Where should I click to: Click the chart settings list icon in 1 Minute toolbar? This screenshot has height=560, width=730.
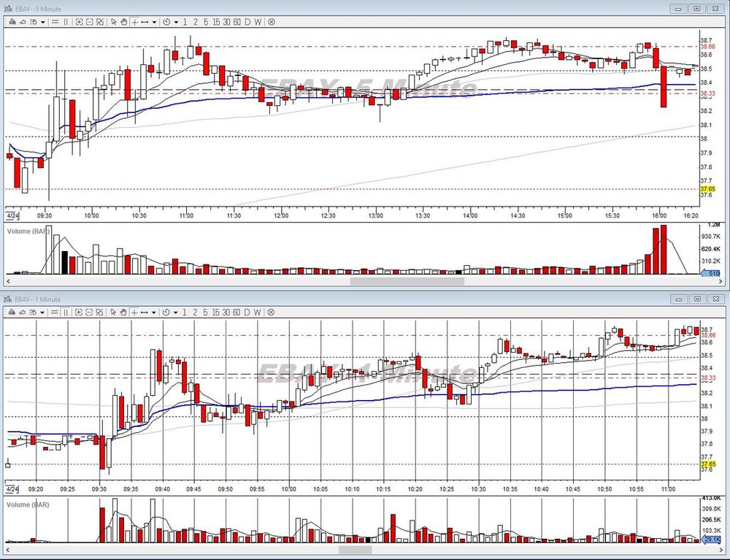click(33, 312)
